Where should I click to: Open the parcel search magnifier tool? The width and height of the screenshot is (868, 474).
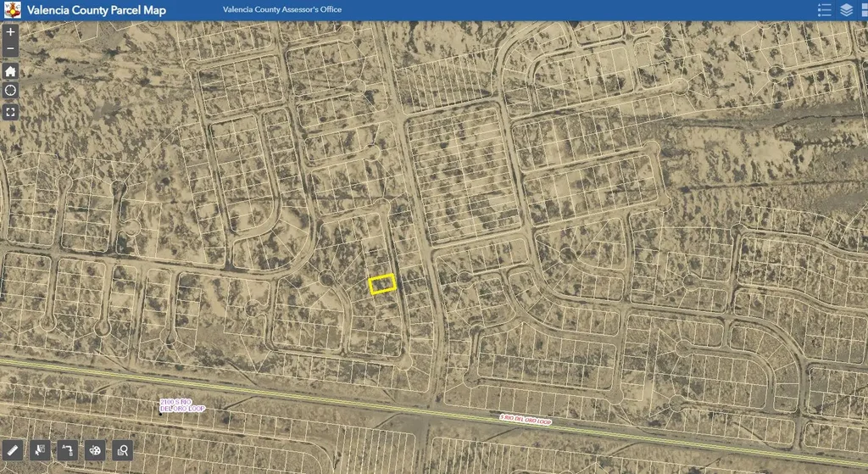123,449
